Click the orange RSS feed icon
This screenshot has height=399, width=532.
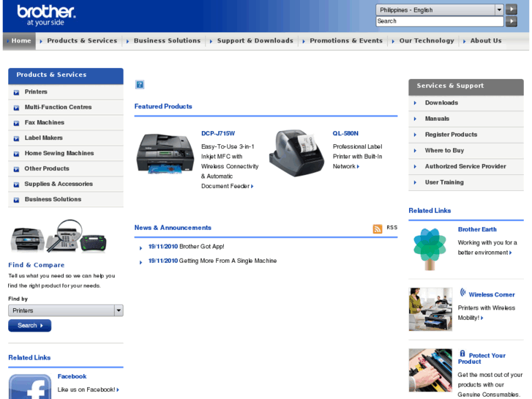(378, 228)
